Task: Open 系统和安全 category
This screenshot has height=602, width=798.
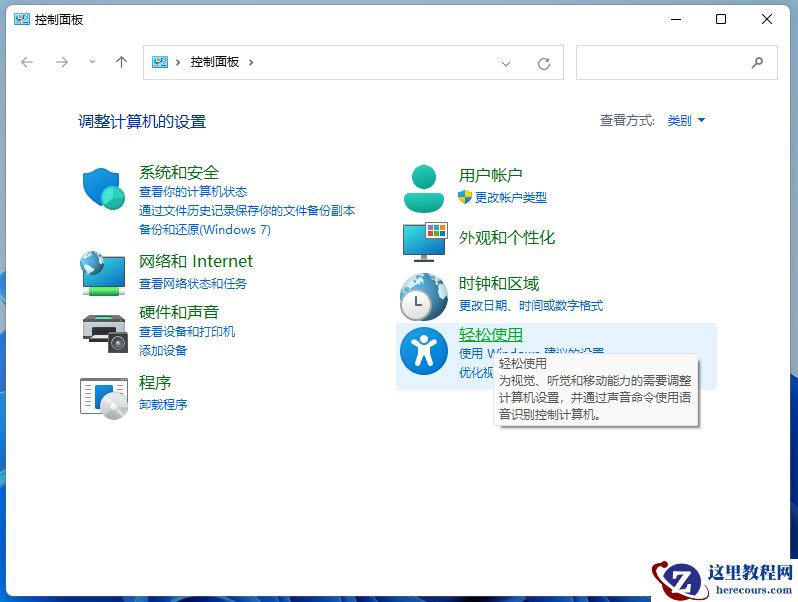Action: click(x=179, y=173)
